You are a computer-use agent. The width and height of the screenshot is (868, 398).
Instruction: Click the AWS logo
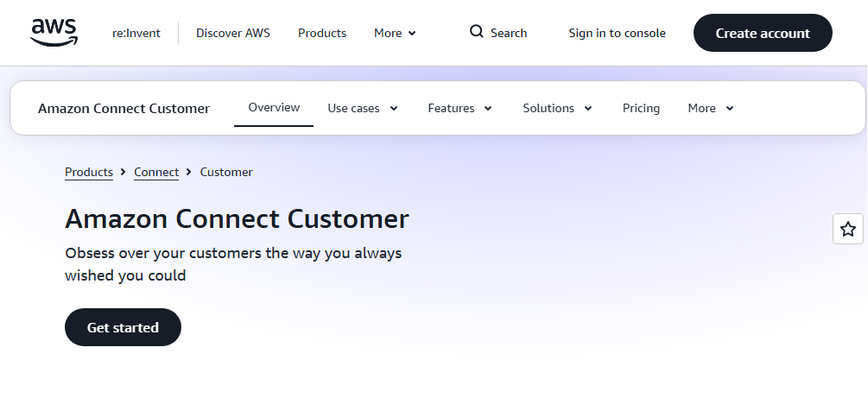(x=54, y=32)
